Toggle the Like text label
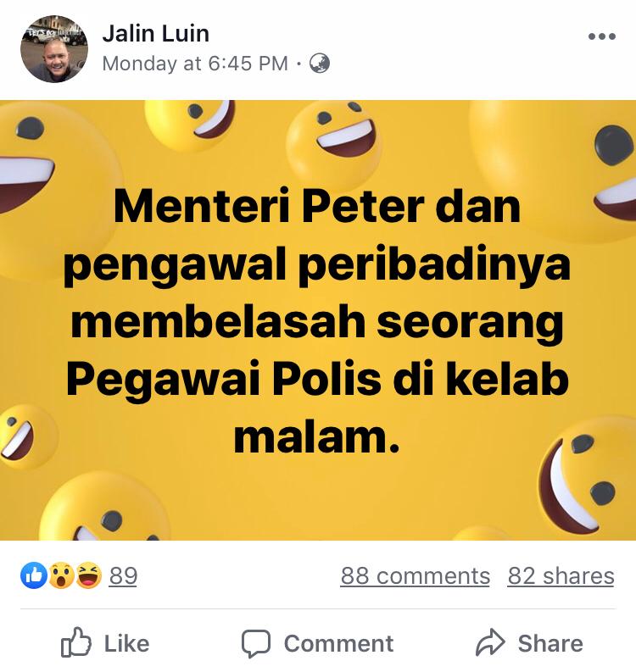The height and width of the screenshot is (672, 636). [127, 644]
